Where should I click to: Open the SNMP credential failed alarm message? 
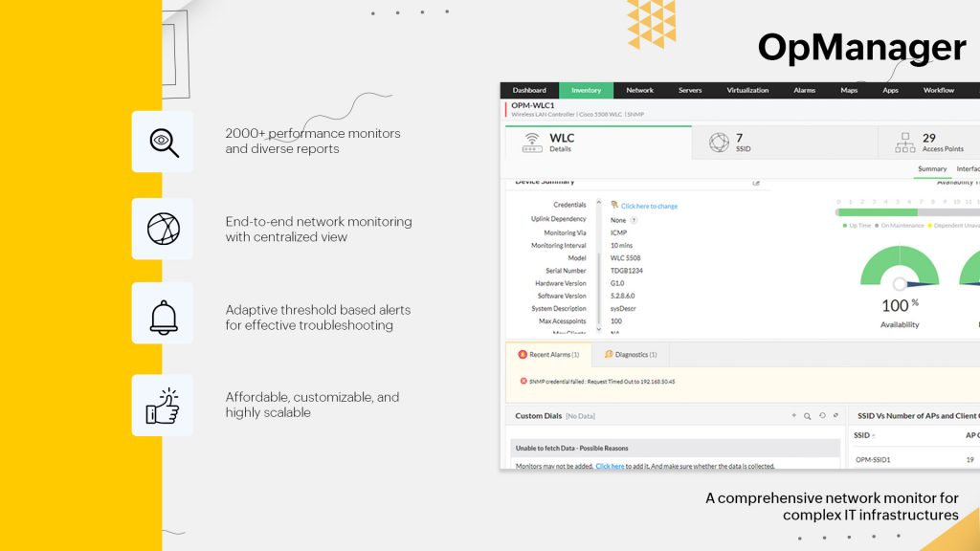[602, 382]
